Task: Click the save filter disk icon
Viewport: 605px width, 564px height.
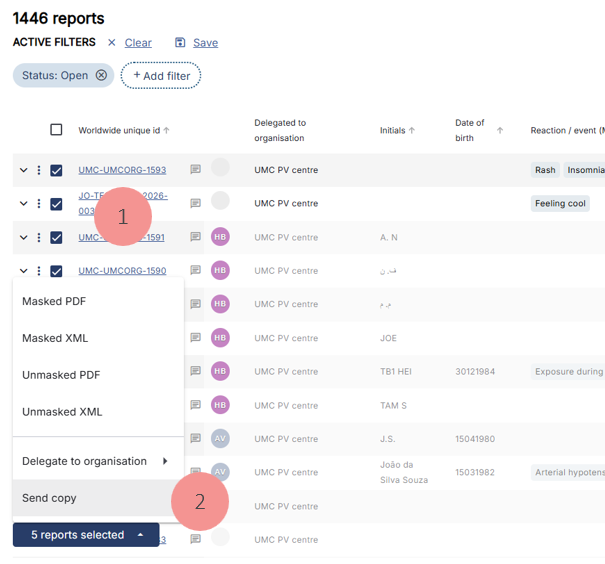Action: (180, 43)
